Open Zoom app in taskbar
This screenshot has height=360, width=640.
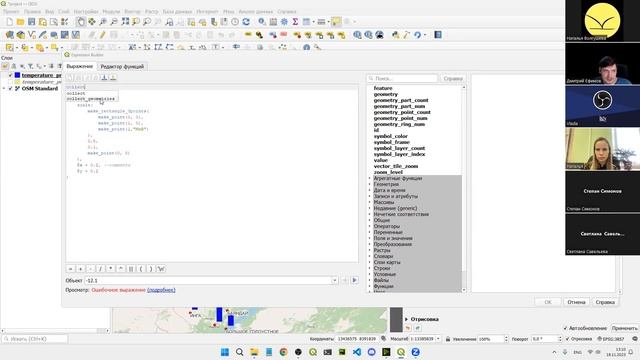(416, 352)
